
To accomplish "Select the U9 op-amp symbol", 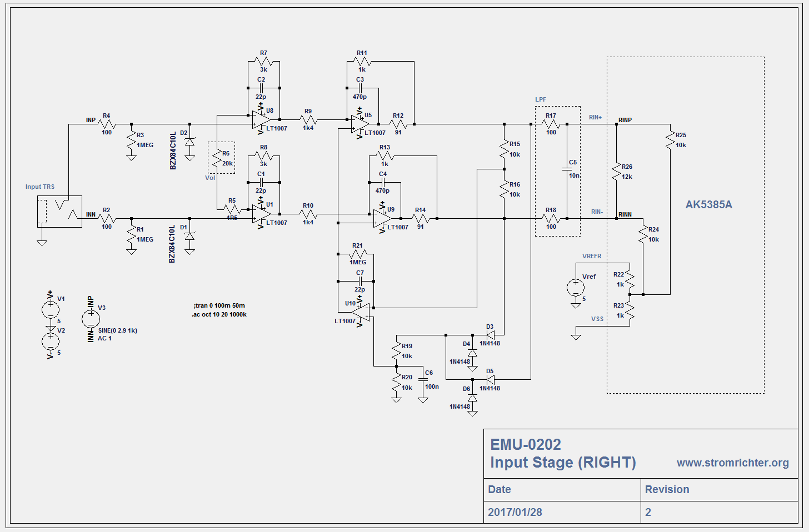I will coord(382,219).
